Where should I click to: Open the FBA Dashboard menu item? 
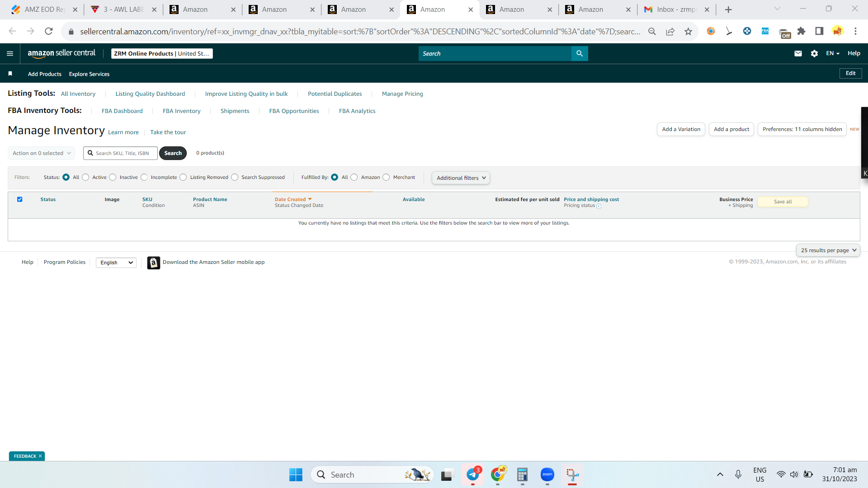[122, 111]
